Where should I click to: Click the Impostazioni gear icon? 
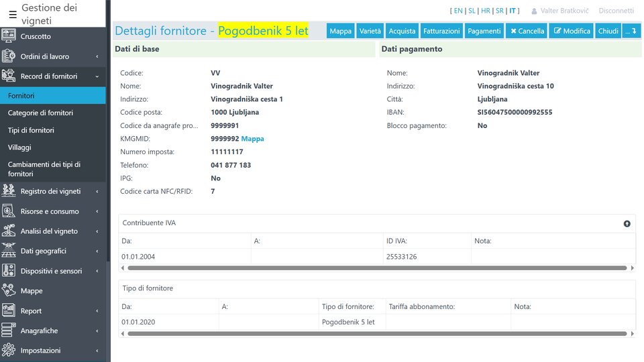(x=9, y=351)
